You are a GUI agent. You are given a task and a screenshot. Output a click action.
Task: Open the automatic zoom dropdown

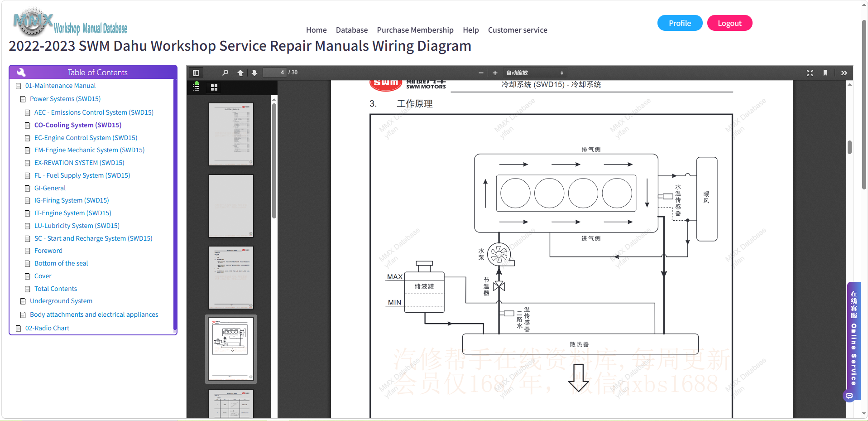coord(535,73)
